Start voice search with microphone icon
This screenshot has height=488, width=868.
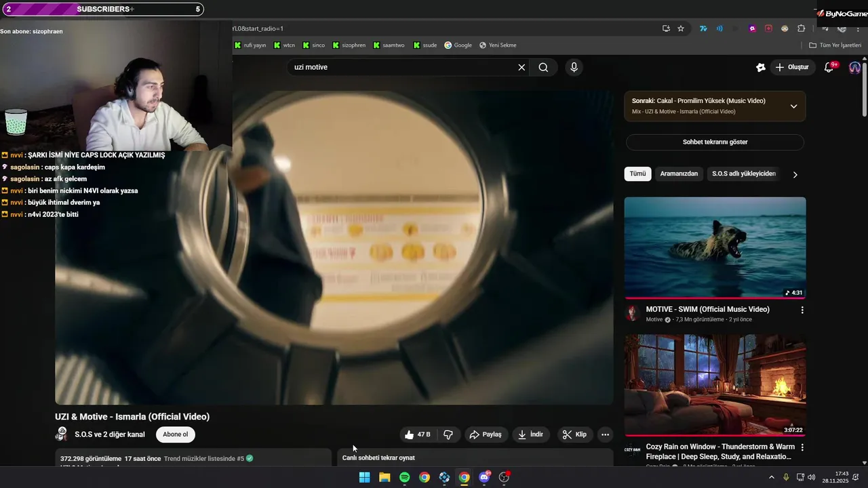(x=574, y=67)
